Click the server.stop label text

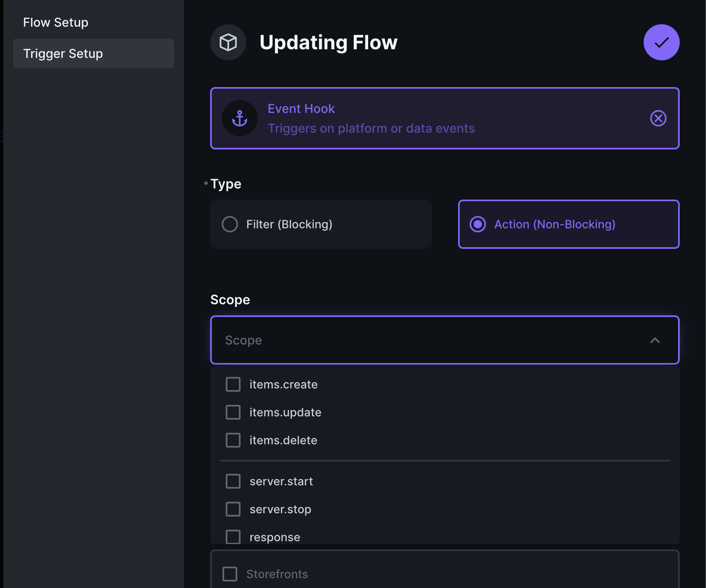[280, 509]
